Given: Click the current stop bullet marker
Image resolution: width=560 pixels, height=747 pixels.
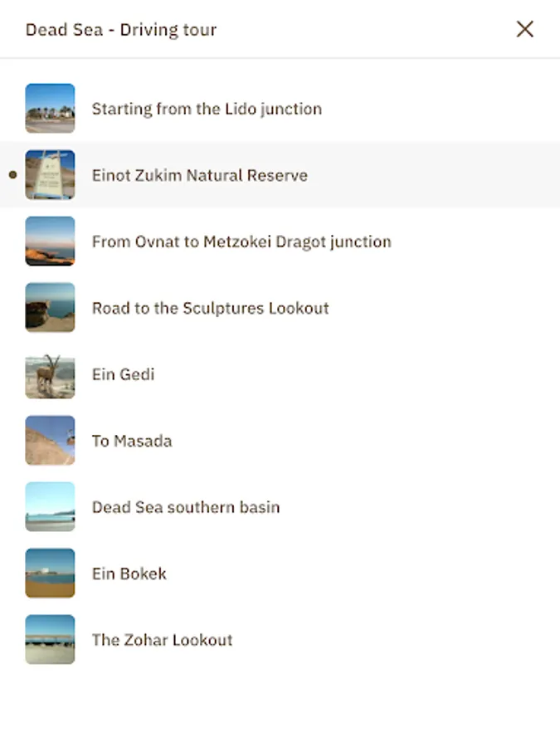Looking at the screenshot, I should click(x=12, y=175).
